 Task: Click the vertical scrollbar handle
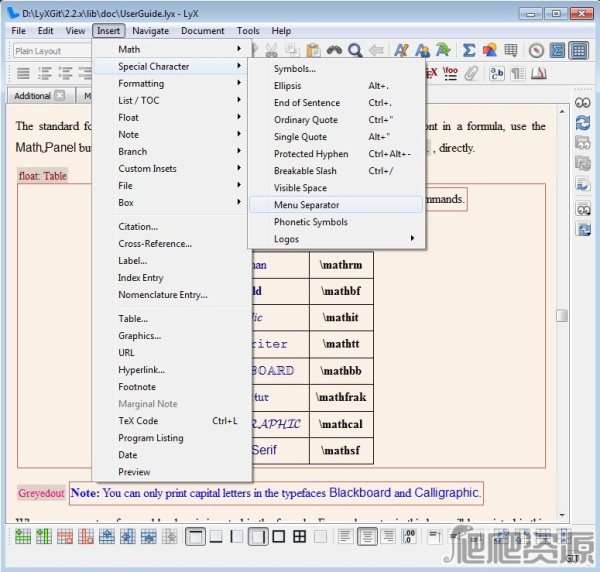[x=562, y=315]
